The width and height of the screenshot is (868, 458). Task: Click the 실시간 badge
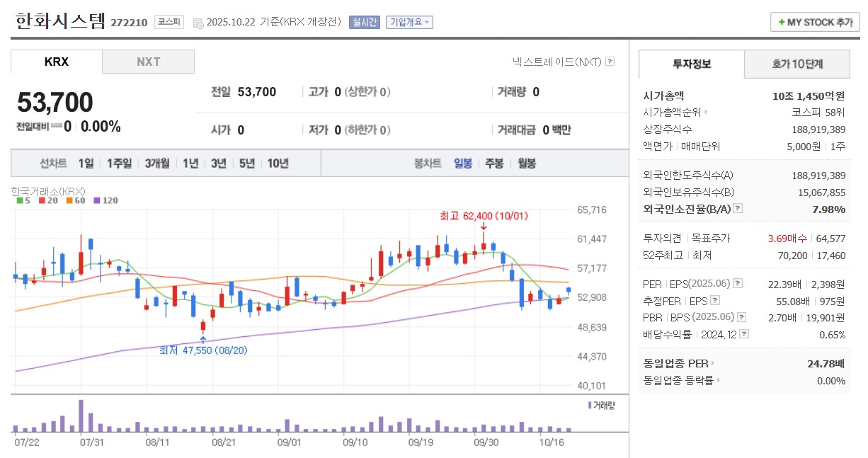(x=365, y=22)
